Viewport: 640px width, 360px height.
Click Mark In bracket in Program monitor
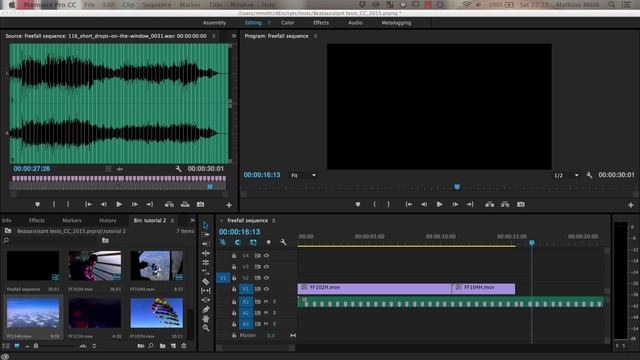click(374, 204)
